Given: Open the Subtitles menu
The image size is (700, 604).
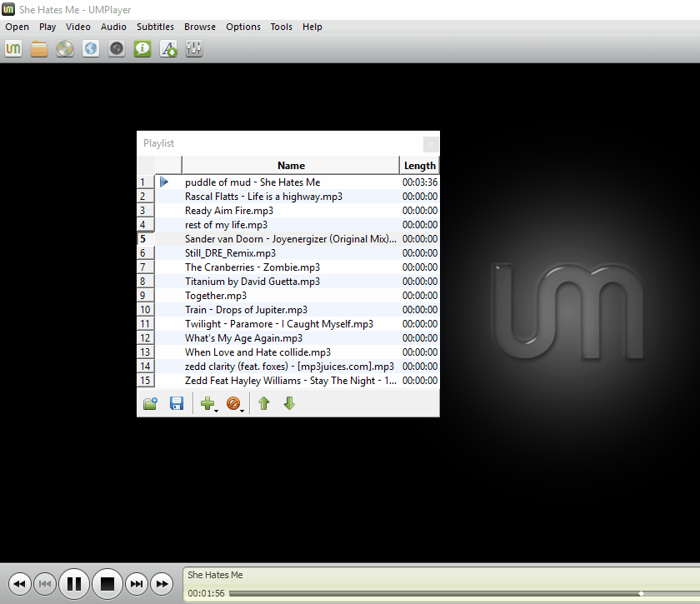Looking at the screenshot, I should coord(155,27).
